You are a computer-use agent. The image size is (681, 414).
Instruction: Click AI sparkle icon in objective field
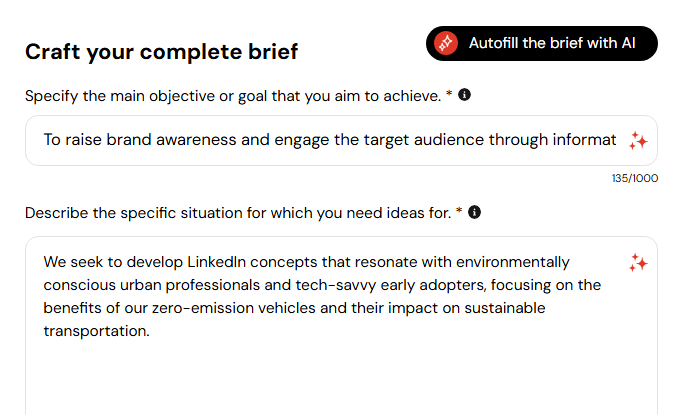pos(638,140)
